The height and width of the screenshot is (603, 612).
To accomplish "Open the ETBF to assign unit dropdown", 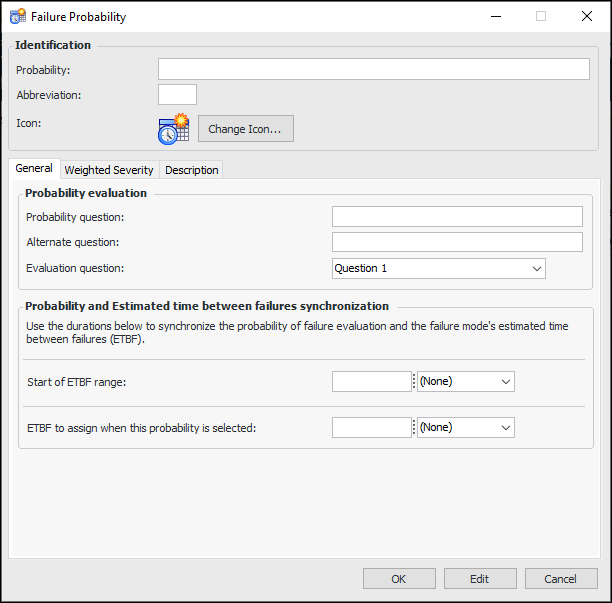I will pyautogui.click(x=466, y=427).
